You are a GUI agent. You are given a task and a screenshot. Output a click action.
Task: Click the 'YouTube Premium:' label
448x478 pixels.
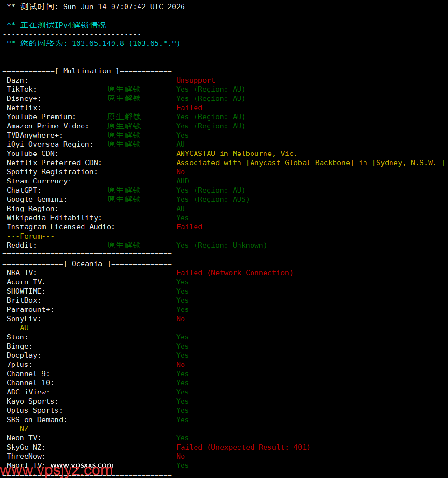click(41, 117)
